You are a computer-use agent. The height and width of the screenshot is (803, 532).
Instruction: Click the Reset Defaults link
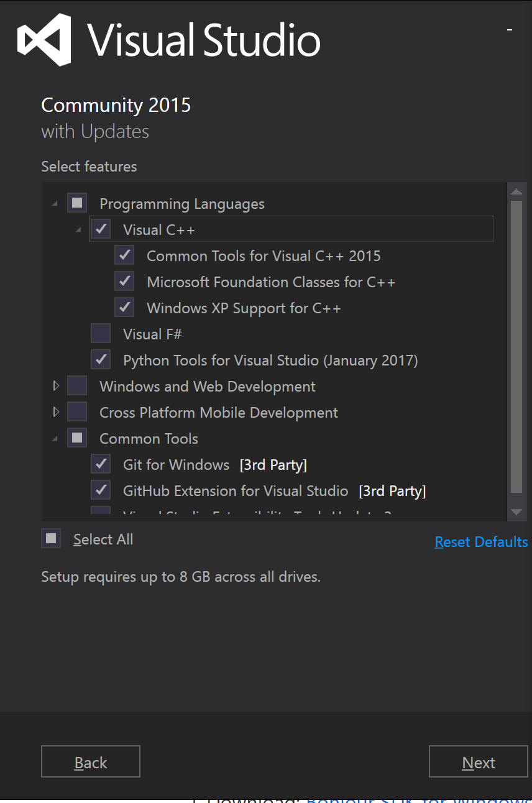[x=481, y=542]
